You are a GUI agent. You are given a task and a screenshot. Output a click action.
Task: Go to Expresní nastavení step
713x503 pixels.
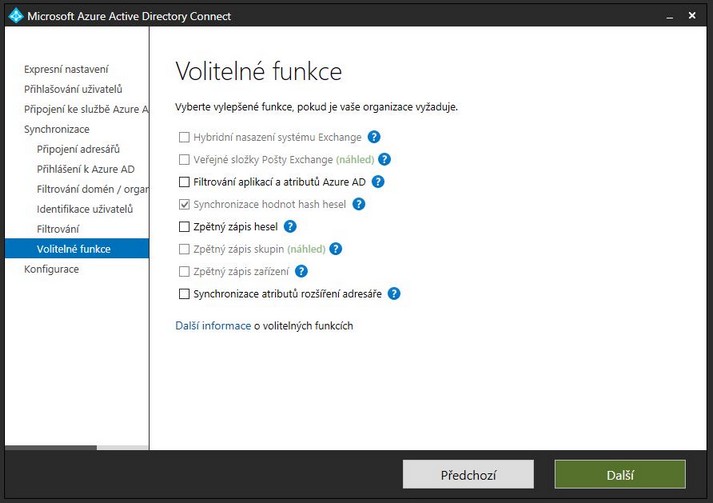(66, 69)
